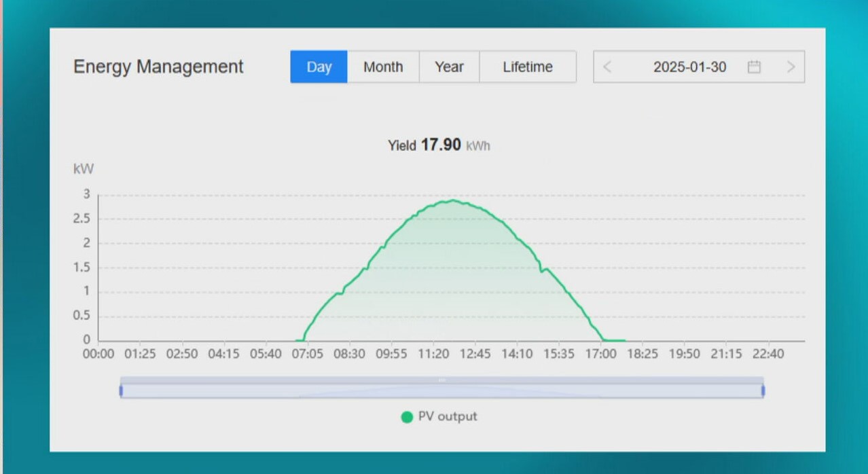Click the Energy Management heading

[x=158, y=67]
